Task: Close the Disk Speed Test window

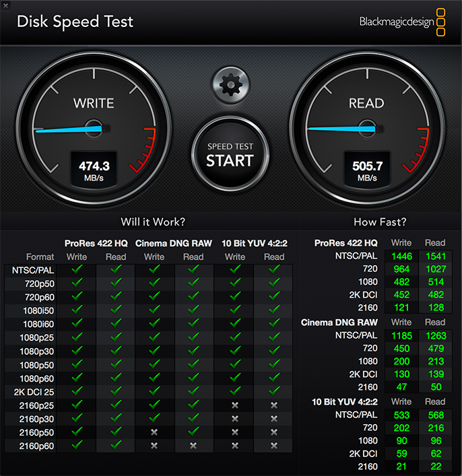Action: pos(5,5)
